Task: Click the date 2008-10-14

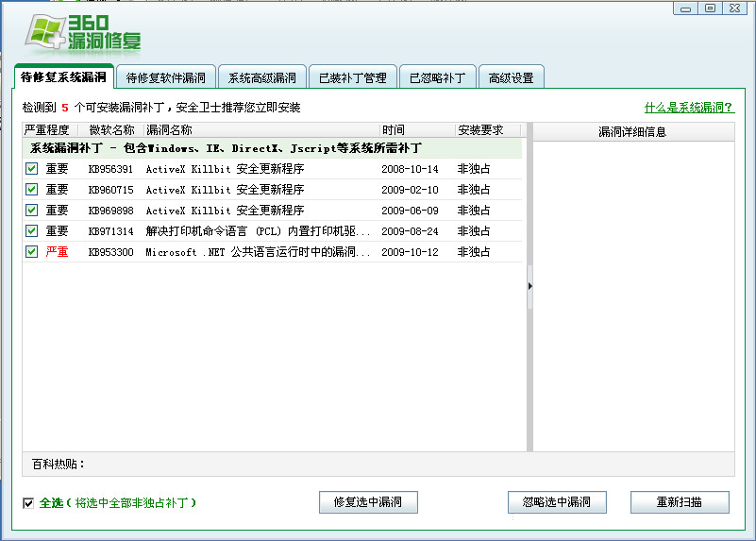Action: point(410,169)
